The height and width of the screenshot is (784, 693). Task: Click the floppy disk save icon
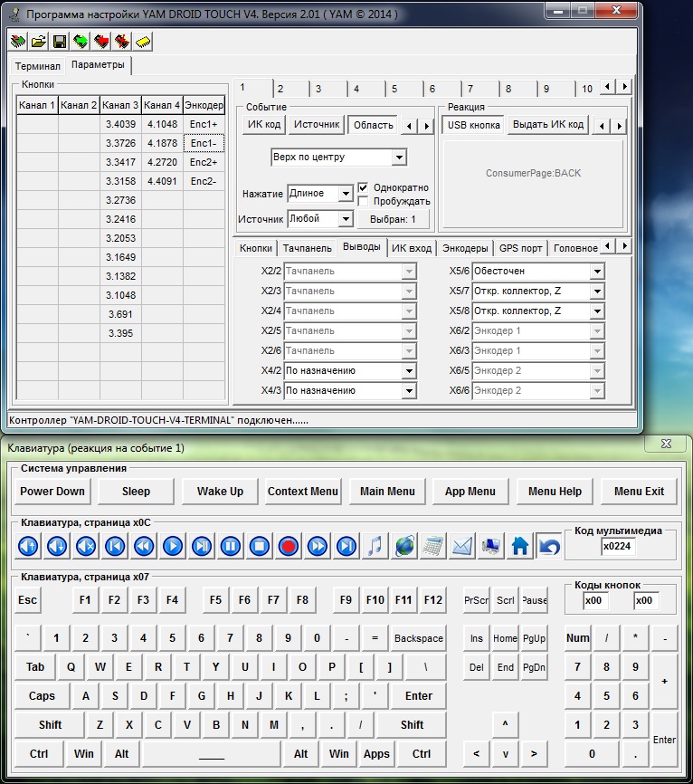tap(59, 42)
